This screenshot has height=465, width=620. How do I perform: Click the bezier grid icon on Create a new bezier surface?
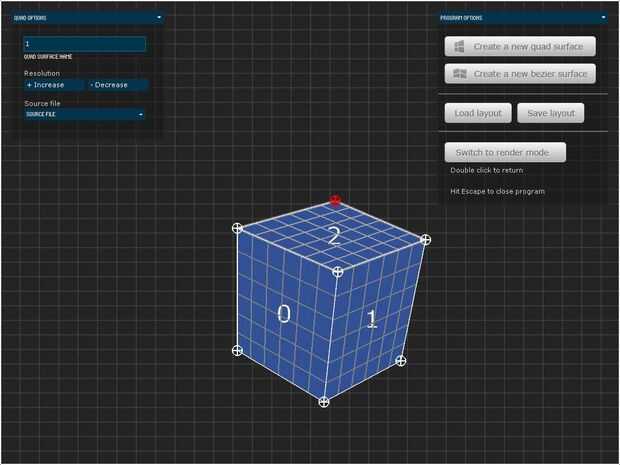460,74
